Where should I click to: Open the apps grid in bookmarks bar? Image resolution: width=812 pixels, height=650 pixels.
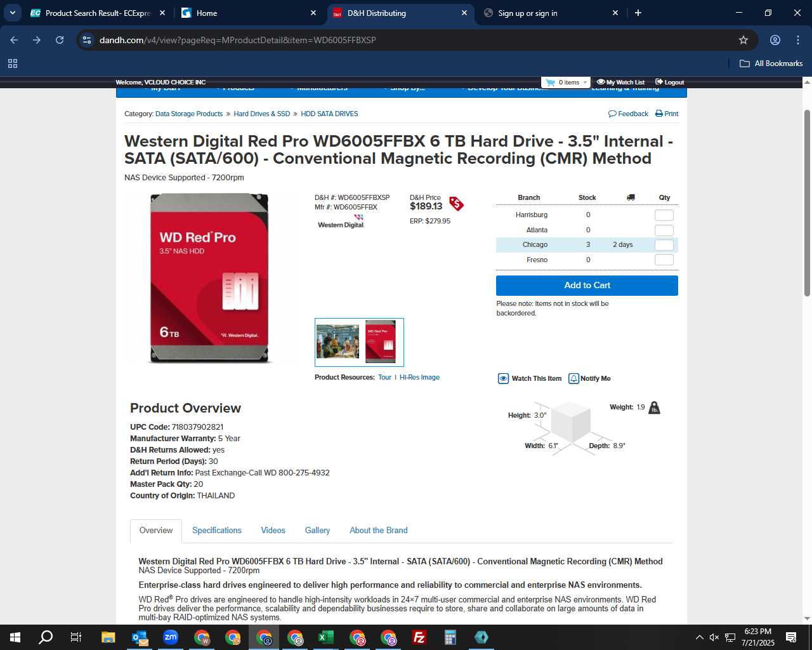pyautogui.click(x=13, y=63)
